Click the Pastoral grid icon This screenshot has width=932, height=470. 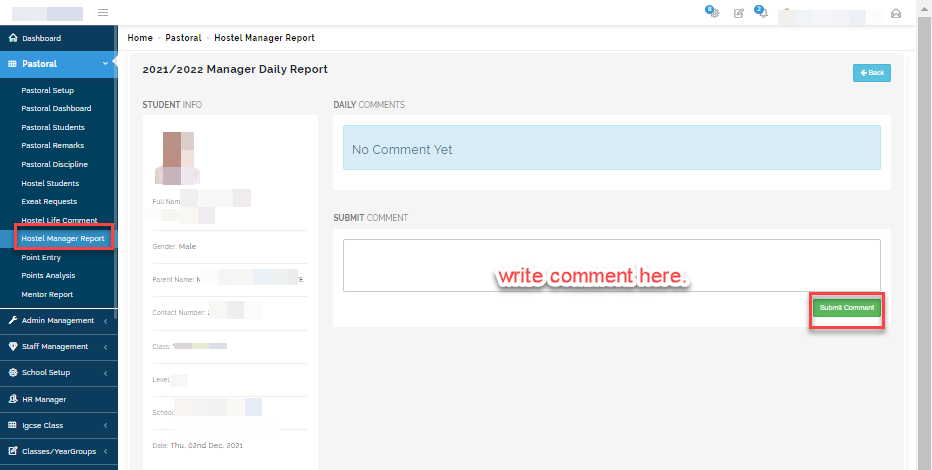coord(12,64)
